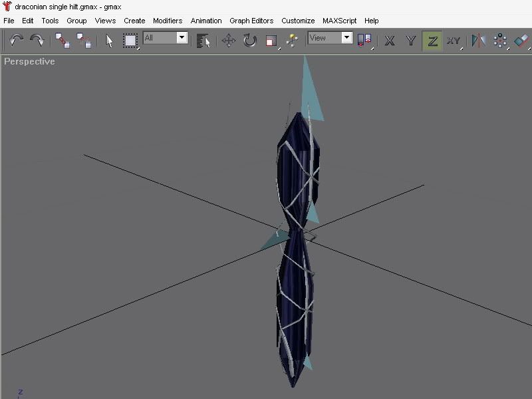532x399 pixels.
Task: Open the Select by Name list
Action: (x=203, y=41)
